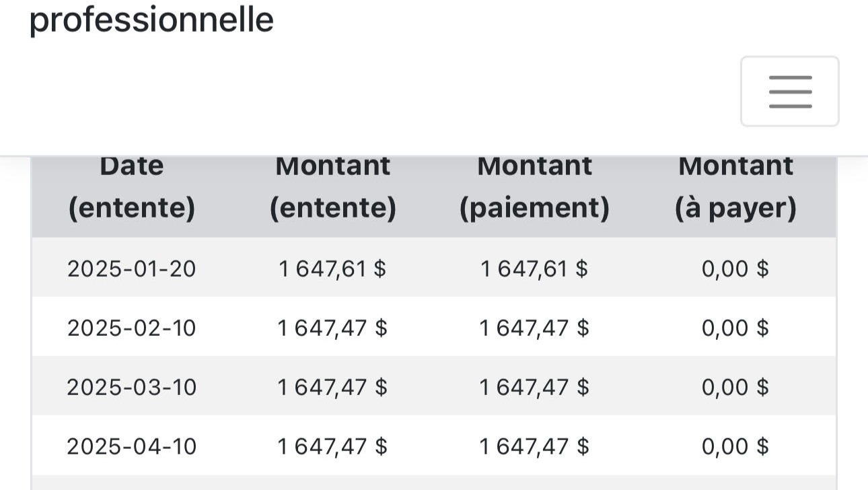Click entente amount for 2025-03-10 row

[x=332, y=388]
